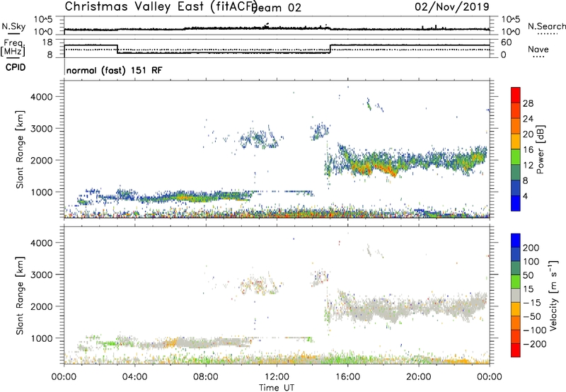Click the date 02/Nov/2019
The height and width of the screenshot is (392, 566).
[452, 6]
